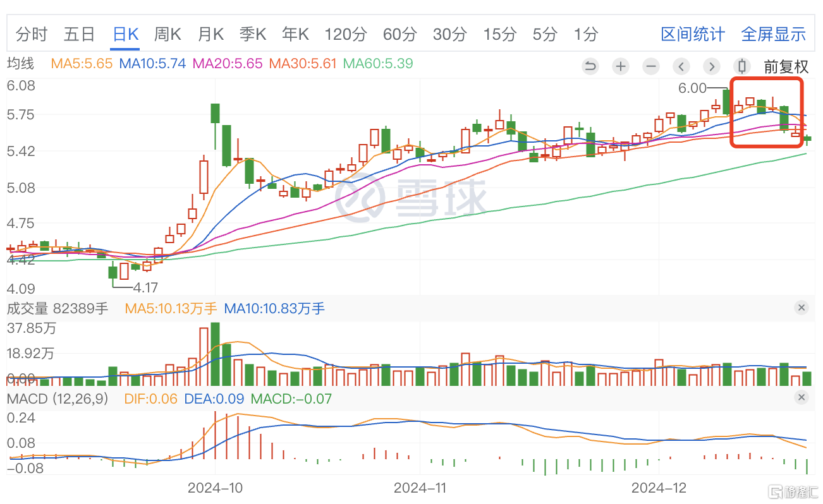Switch to the 年K yearly tab

tap(295, 34)
